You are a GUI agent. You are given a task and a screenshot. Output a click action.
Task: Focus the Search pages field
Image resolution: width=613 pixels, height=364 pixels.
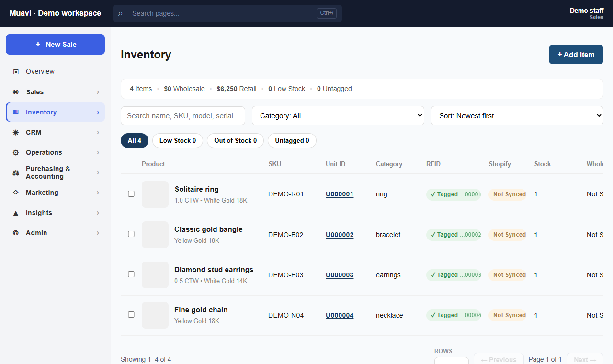pos(227,13)
